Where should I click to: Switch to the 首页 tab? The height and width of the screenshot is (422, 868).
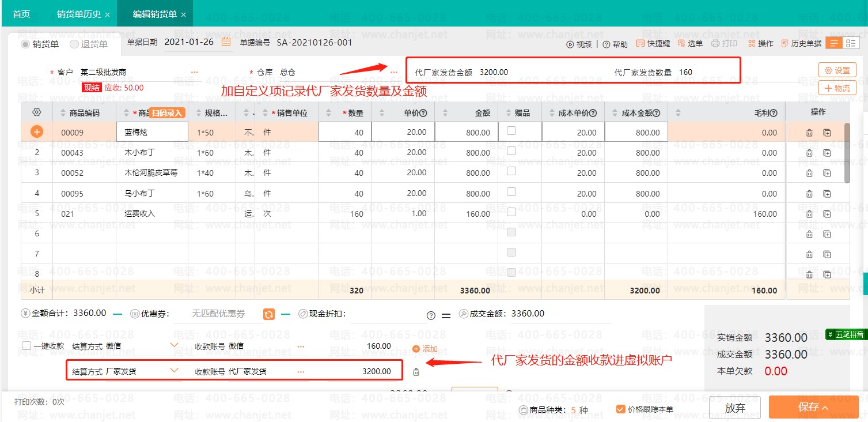coord(21,14)
